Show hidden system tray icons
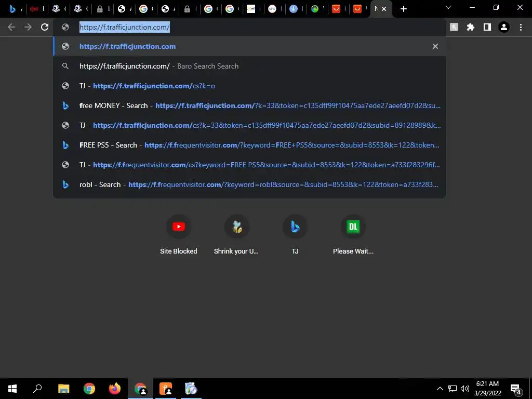The width and height of the screenshot is (532, 399). coord(440,389)
